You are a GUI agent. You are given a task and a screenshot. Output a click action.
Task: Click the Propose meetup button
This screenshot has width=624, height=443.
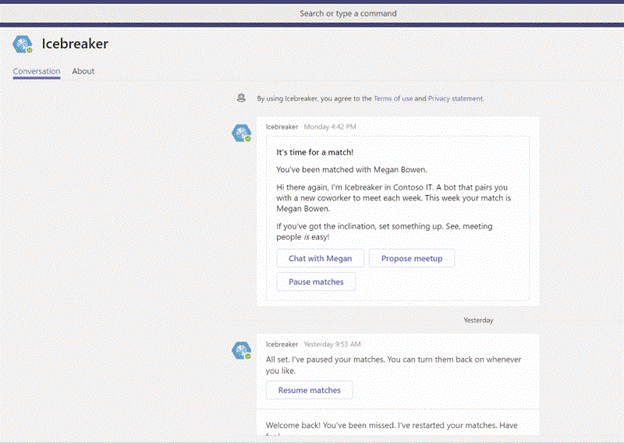(412, 258)
